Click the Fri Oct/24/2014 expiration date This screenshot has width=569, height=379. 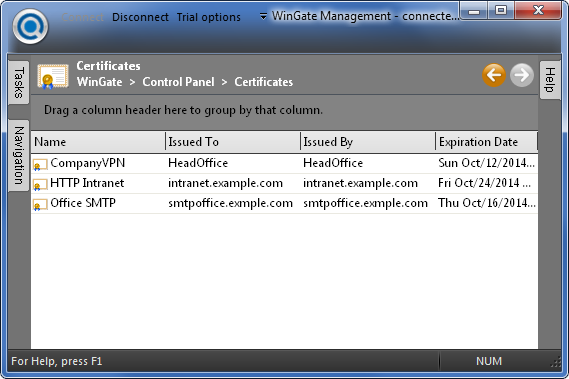tap(484, 183)
